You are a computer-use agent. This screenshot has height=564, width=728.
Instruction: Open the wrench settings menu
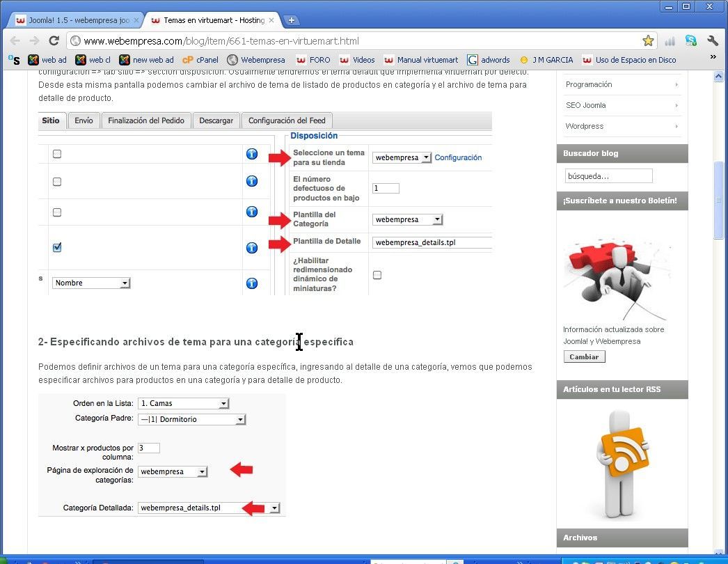pyautogui.click(x=713, y=41)
